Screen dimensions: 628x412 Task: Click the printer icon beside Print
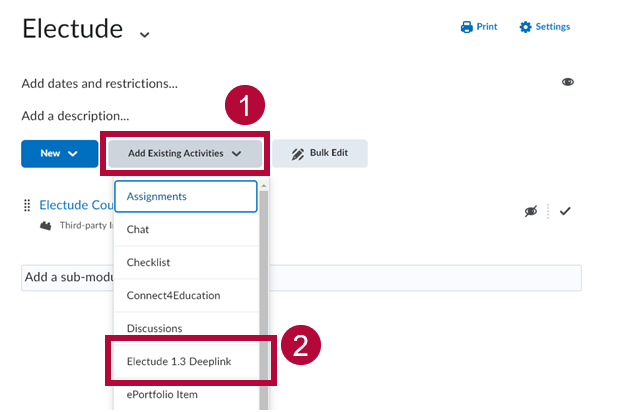(x=466, y=27)
